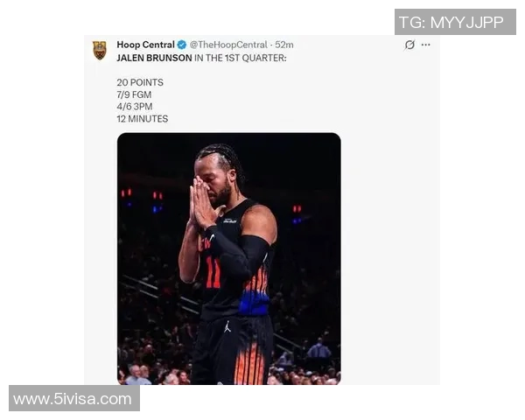The image size is (525, 420).
Task: Click the Hoop Central display name
Action: pos(145,45)
